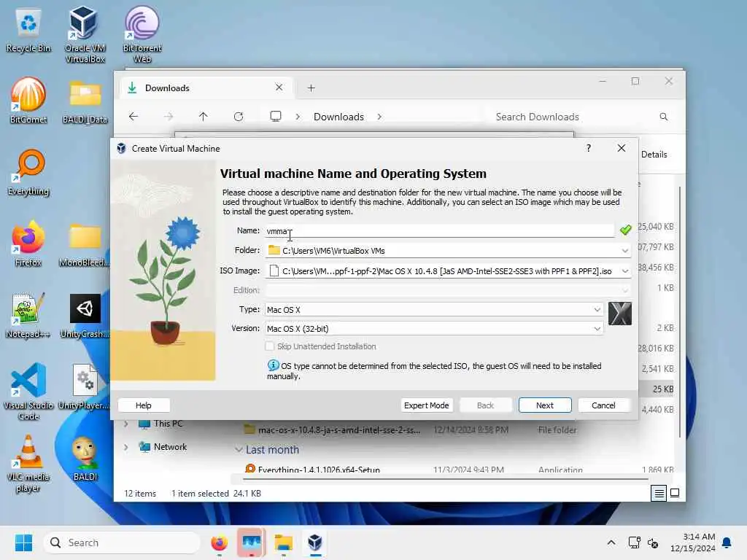Viewport: 747px width, 560px height.
Task: Launch Oracle VM VirtualBox desktop shortcut
Action: click(85, 34)
